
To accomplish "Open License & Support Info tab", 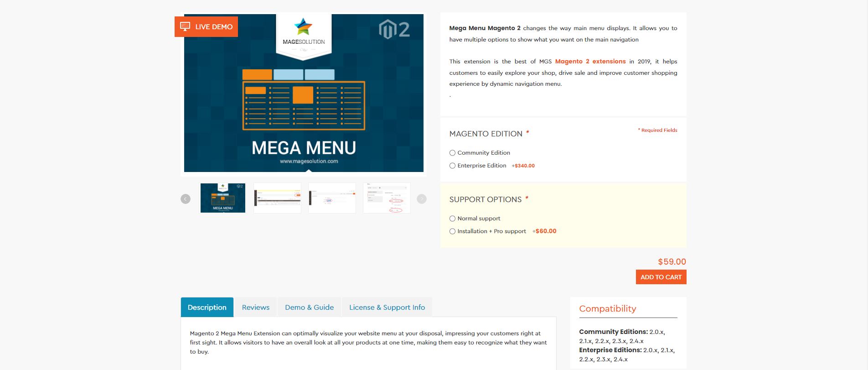I will pyautogui.click(x=387, y=307).
